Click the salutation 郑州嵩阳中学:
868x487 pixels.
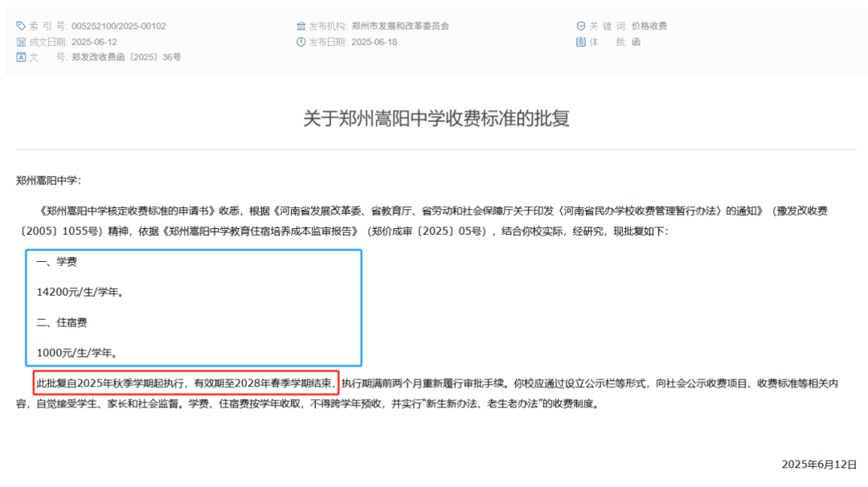click(49, 181)
